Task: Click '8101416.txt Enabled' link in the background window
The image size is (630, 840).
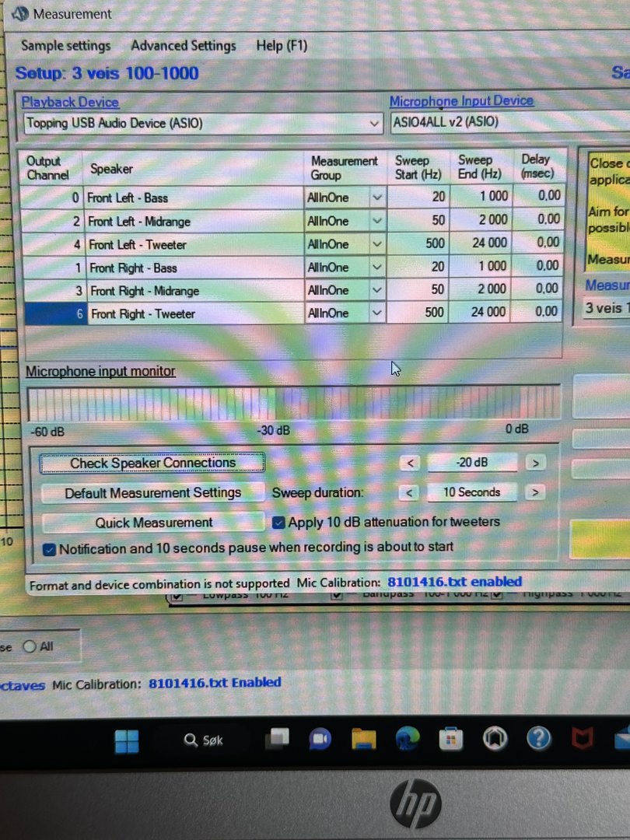Action: (x=215, y=683)
